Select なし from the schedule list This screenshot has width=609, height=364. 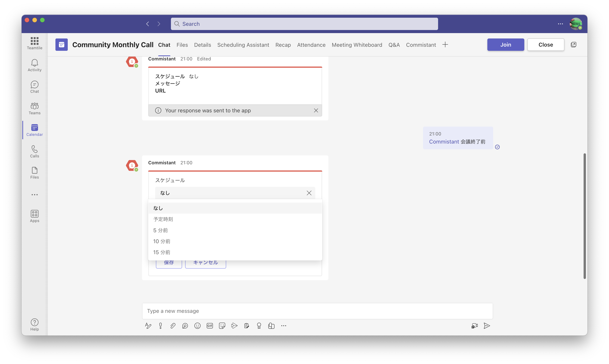tap(235, 208)
